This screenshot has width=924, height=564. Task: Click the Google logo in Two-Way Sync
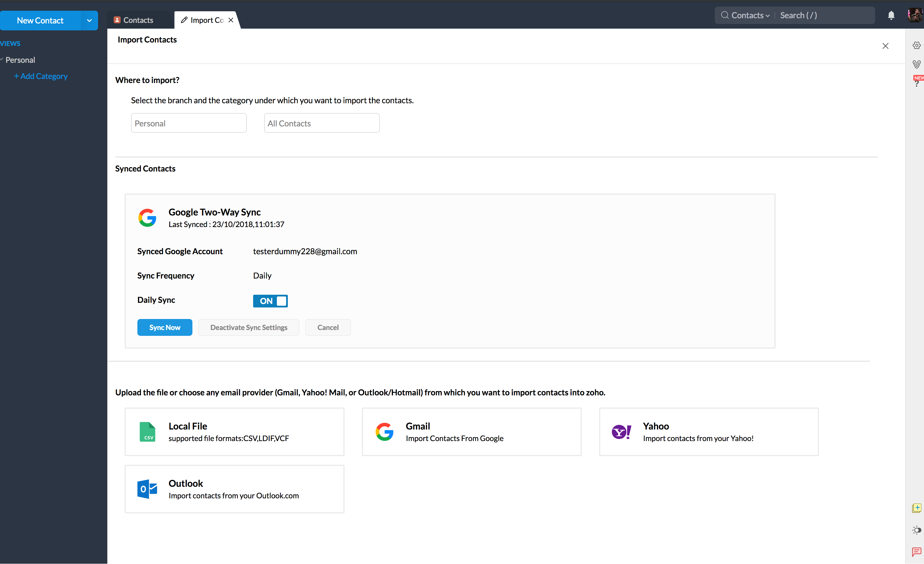[x=147, y=218]
